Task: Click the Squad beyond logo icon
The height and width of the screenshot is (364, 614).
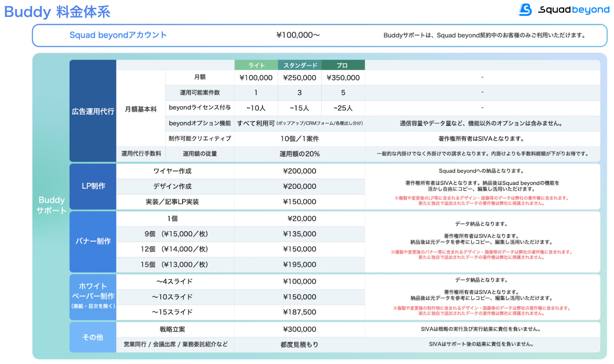Action: coord(526,9)
